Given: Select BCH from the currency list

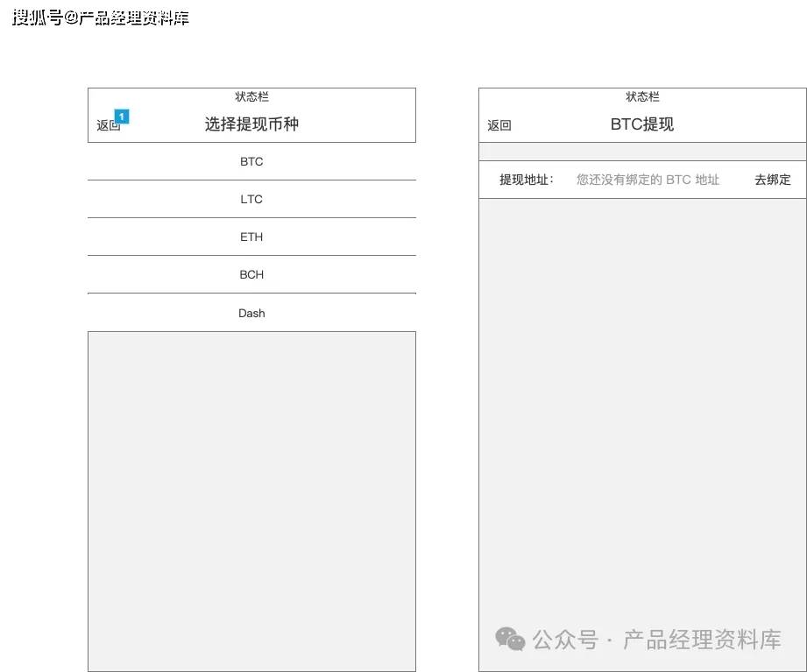Looking at the screenshot, I should tap(251, 274).
